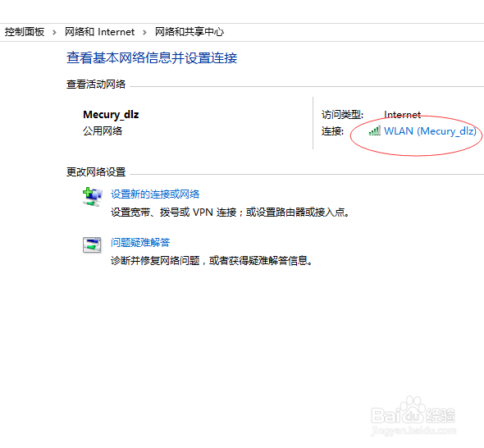Click the 更改网络设置 section header

tap(96, 172)
